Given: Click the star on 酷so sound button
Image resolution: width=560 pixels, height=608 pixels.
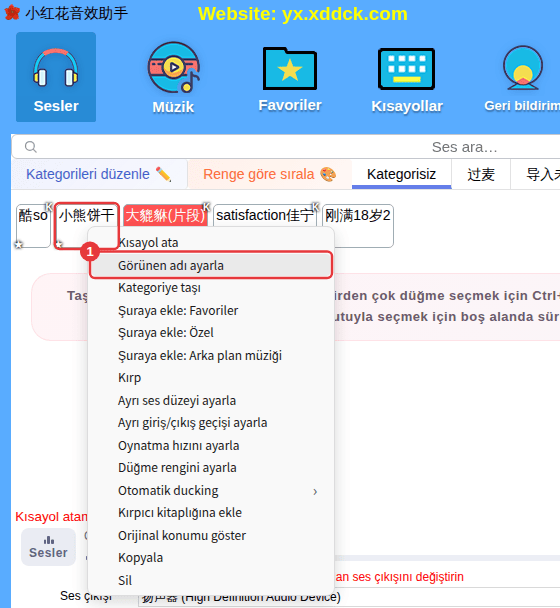Looking at the screenshot, I should [x=19, y=244].
